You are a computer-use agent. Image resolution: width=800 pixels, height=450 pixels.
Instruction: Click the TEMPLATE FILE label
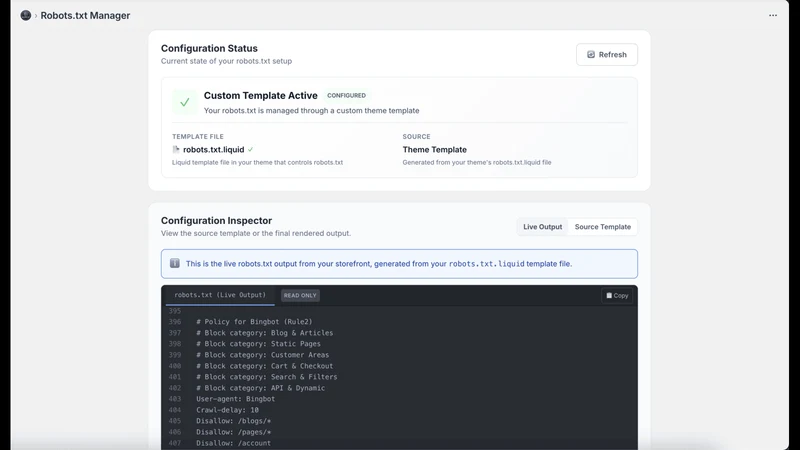click(x=197, y=136)
